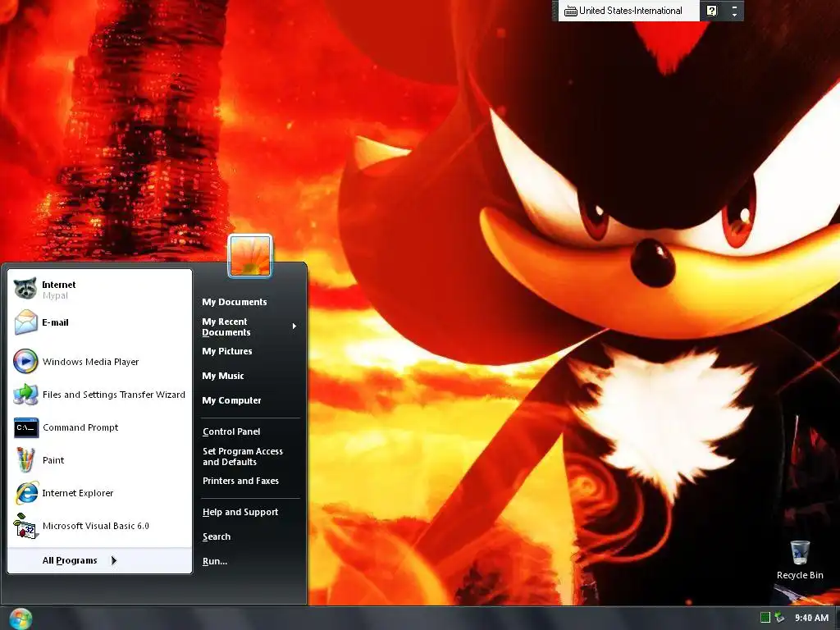Click the E-mail label

point(55,322)
